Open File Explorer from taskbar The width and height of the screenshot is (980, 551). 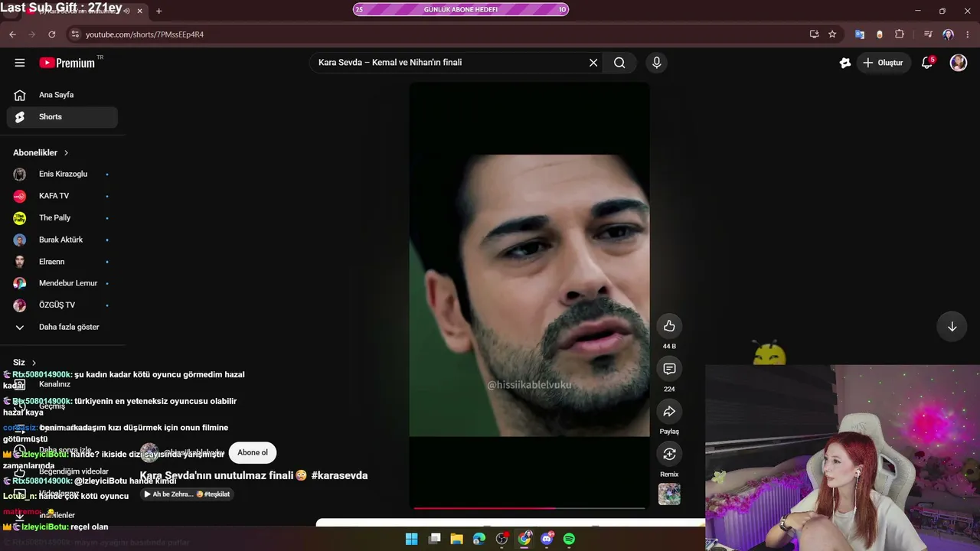click(457, 539)
